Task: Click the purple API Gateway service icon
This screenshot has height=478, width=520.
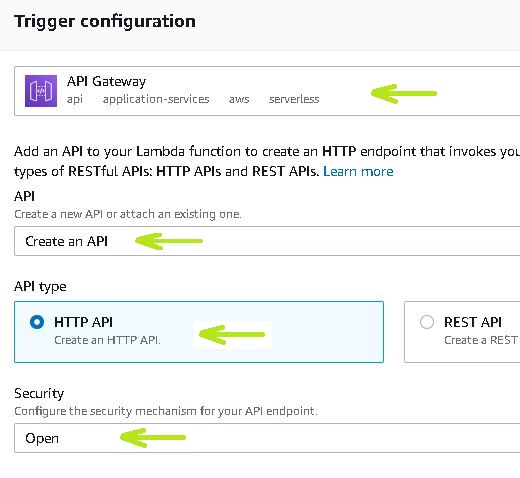Action: (x=41, y=91)
